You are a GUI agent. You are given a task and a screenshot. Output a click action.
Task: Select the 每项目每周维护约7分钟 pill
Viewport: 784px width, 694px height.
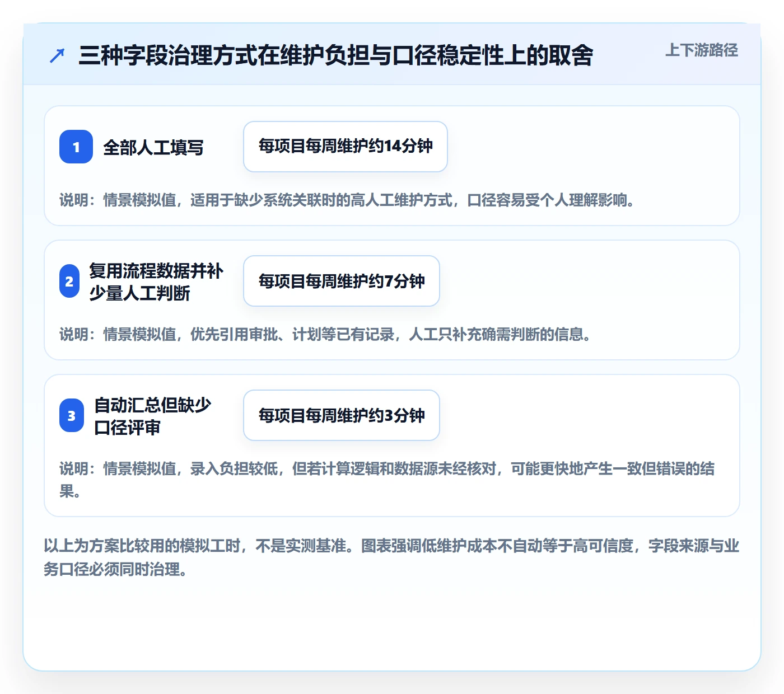[x=342, y=281]
